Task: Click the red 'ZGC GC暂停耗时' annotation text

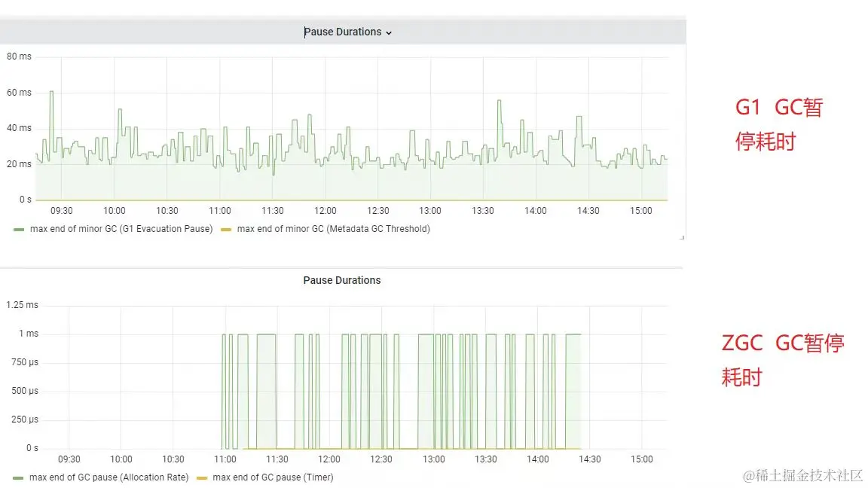Action: coord(783,360)
